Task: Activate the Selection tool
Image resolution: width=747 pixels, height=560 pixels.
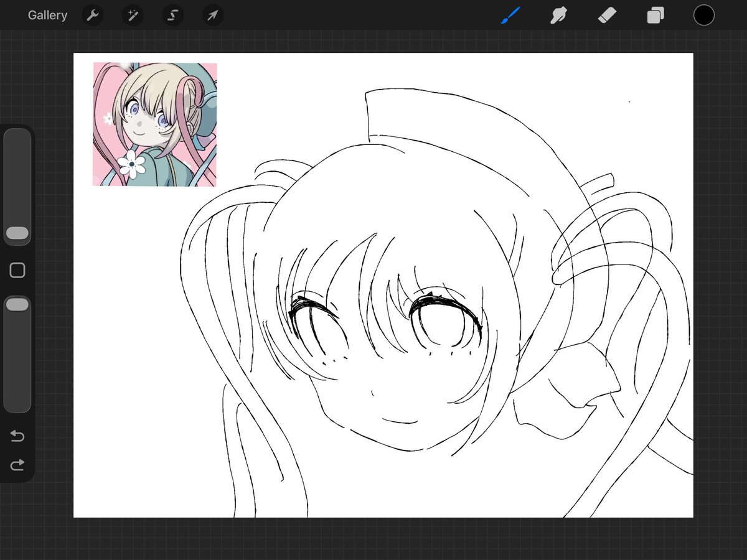Action: [x=172, y=16]
